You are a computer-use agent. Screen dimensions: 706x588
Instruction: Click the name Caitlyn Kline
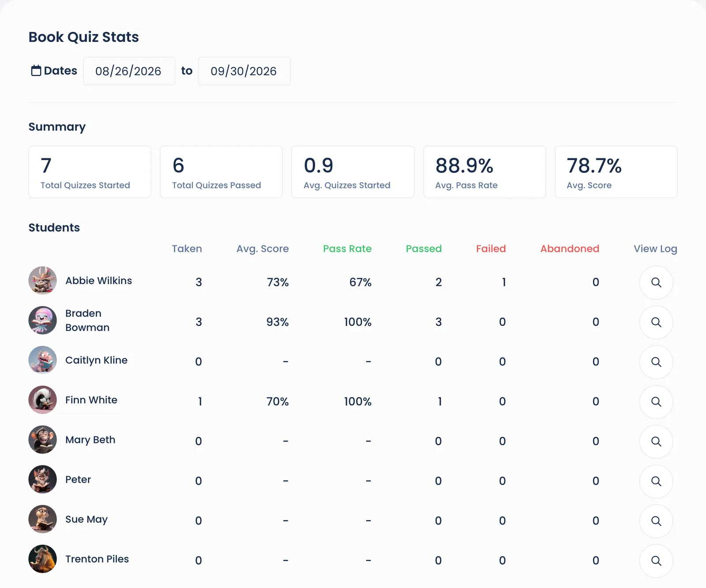(96, 360)
